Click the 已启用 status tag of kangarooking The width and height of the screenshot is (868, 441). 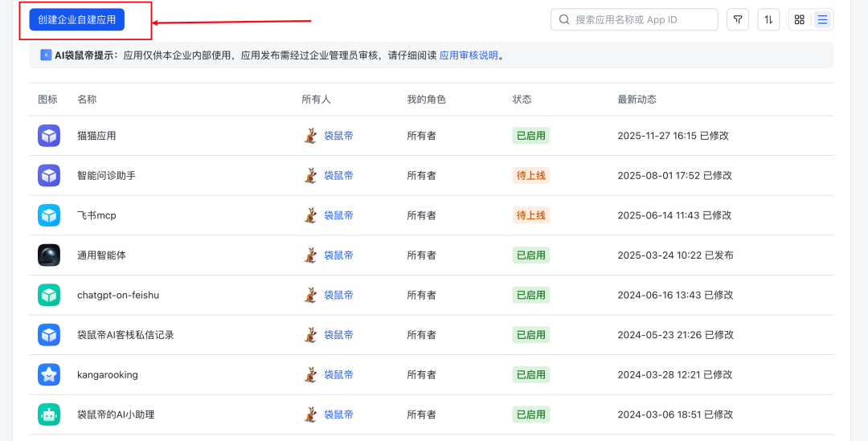click(530, 374)
